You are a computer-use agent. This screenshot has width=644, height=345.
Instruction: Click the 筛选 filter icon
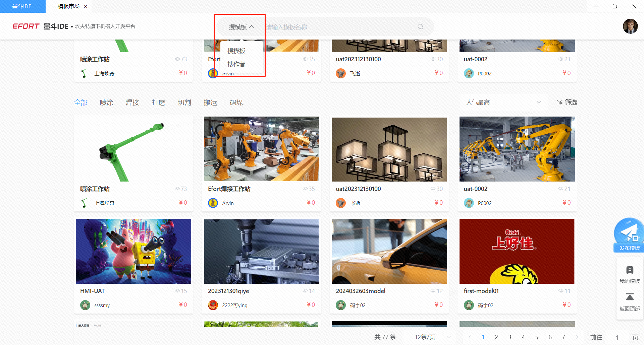560,102
